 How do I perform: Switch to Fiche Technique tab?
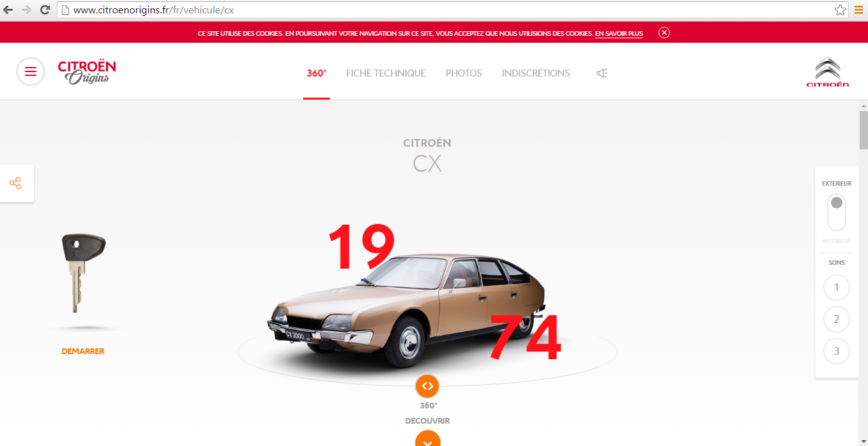[386, 73]
